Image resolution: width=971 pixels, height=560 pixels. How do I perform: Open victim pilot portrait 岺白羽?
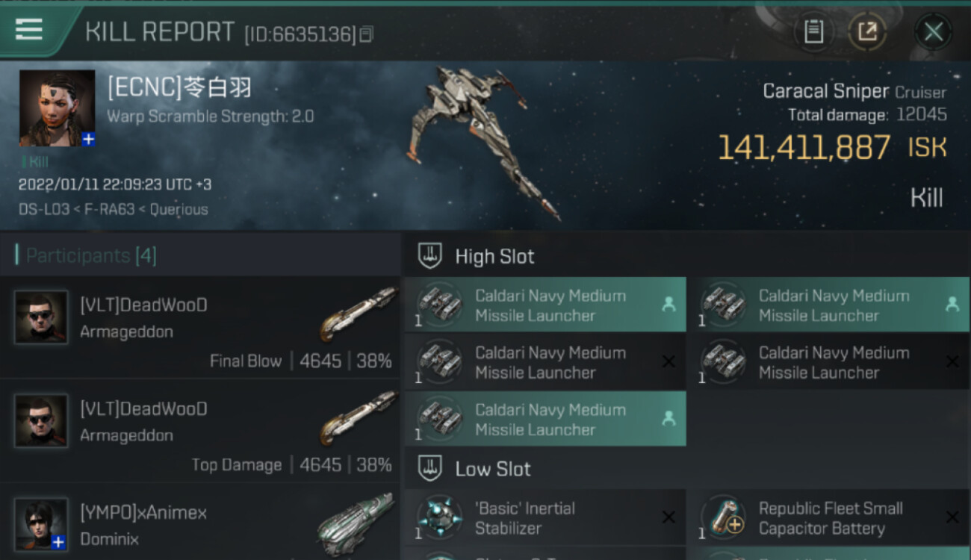tap(57, 108)
